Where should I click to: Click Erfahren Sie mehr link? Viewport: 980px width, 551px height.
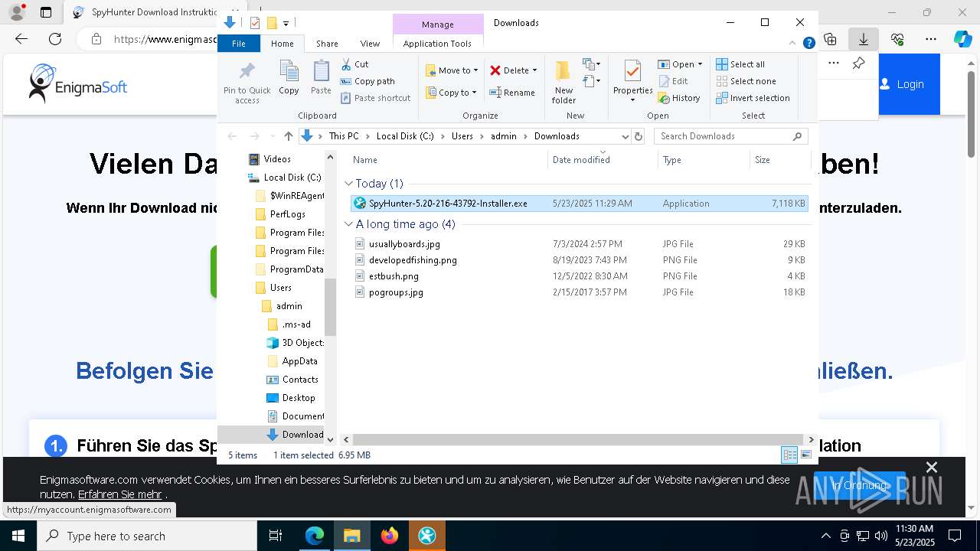(119, 494)
